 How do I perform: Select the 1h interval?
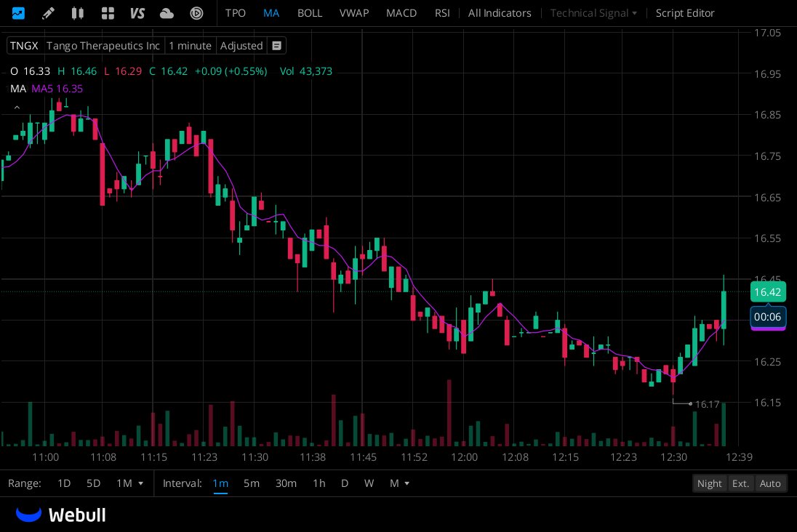click(x=319, y=483)
